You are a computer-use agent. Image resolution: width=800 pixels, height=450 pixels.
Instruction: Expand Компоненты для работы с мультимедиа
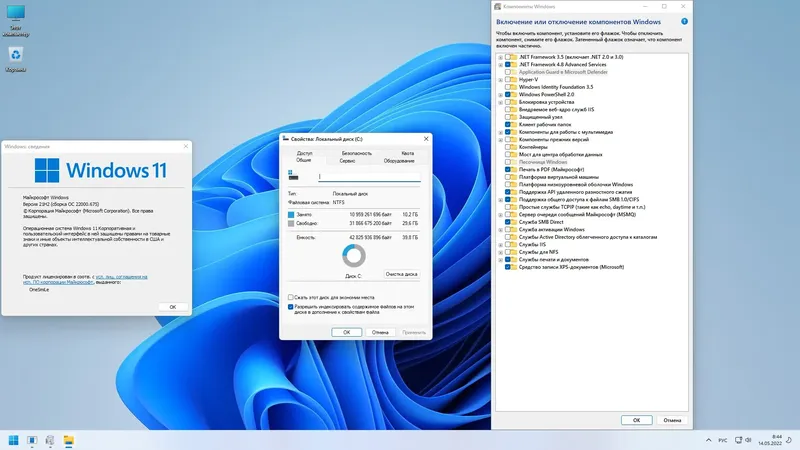pyautogui.click(x=501, y=133)
